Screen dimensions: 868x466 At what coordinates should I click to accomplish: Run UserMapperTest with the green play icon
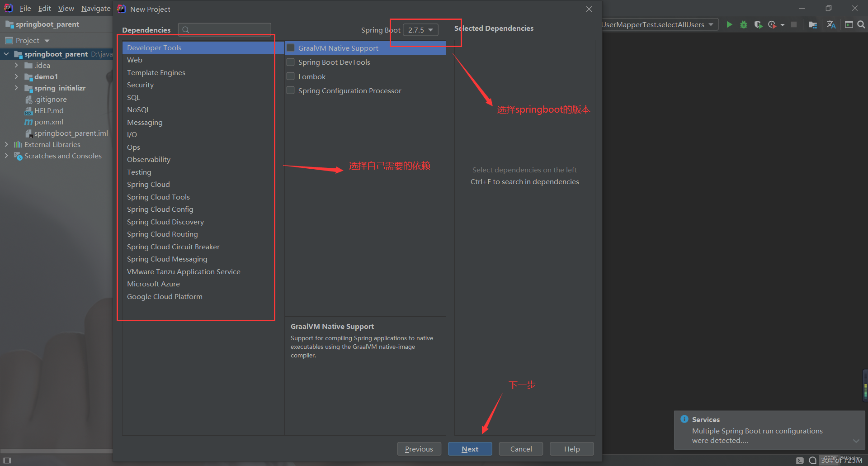(729, 24)
